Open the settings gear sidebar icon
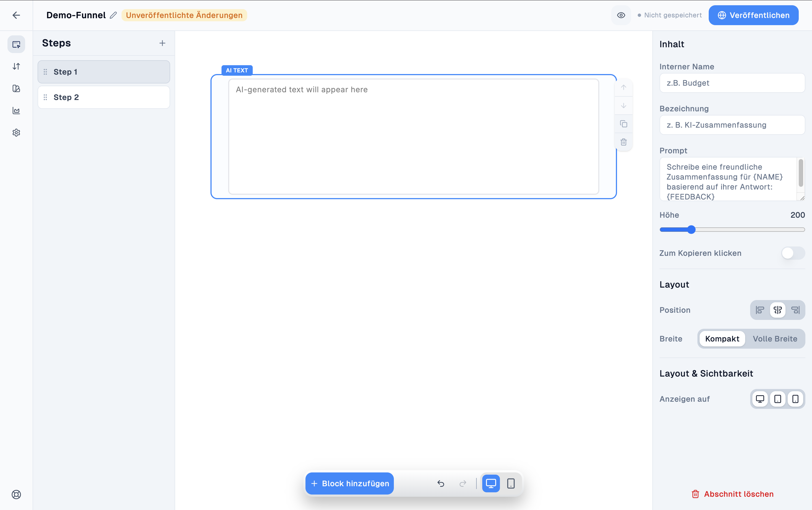The height and width of the screenshot is (510, 812). (16, 133)
